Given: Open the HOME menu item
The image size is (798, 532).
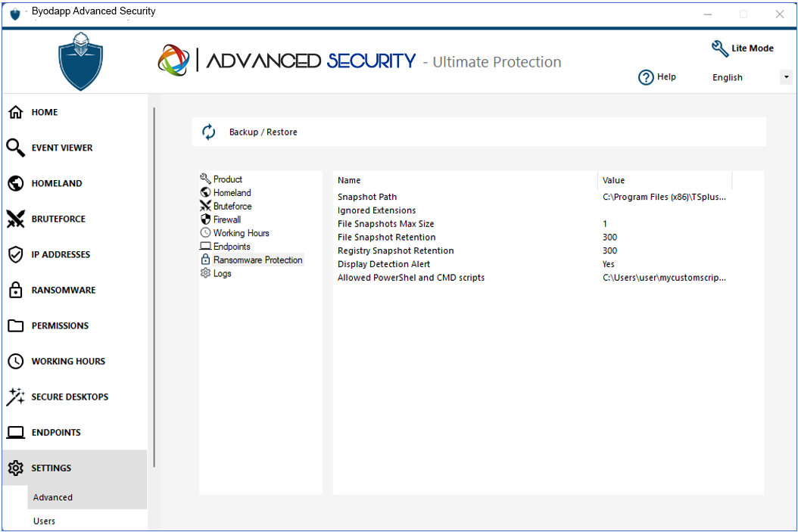Looking at the screenshot, I should (x=44, y=112).
